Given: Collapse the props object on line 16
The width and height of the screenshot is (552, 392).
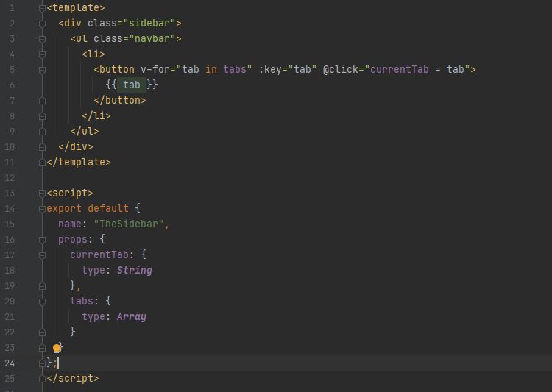Looking at the screenshot, I should (x=42, y=240).
